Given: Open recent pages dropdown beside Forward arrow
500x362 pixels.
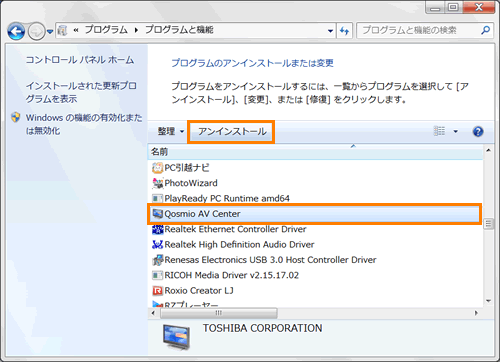Looking at the screenshot, I should 50,32.
